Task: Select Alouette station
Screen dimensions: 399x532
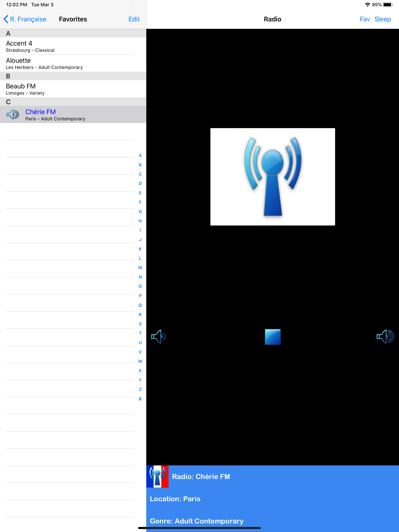Action: [x=73, y=63]
